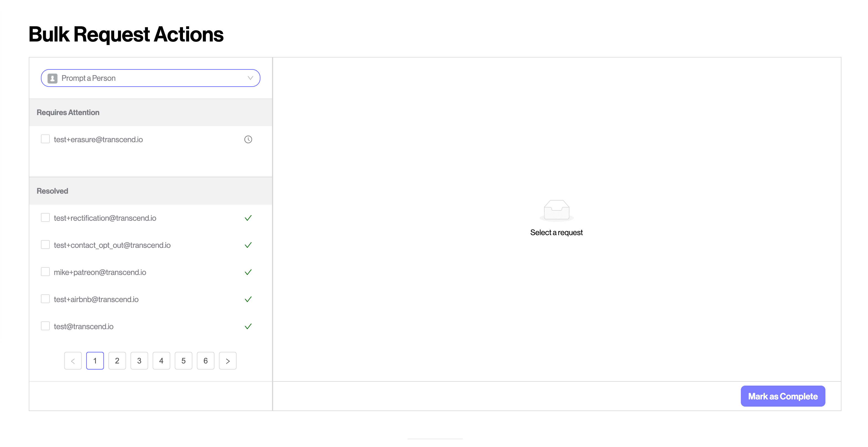Check the test+erasure@transcend.io checkbox
Image resolution: width=868 pixels, height=447 pixels.
point(45,139)
